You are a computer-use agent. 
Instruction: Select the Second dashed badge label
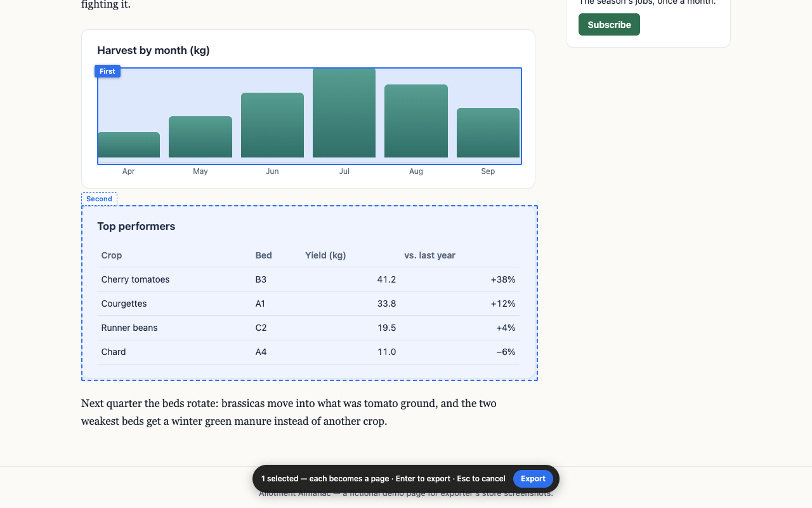(99, 199)
